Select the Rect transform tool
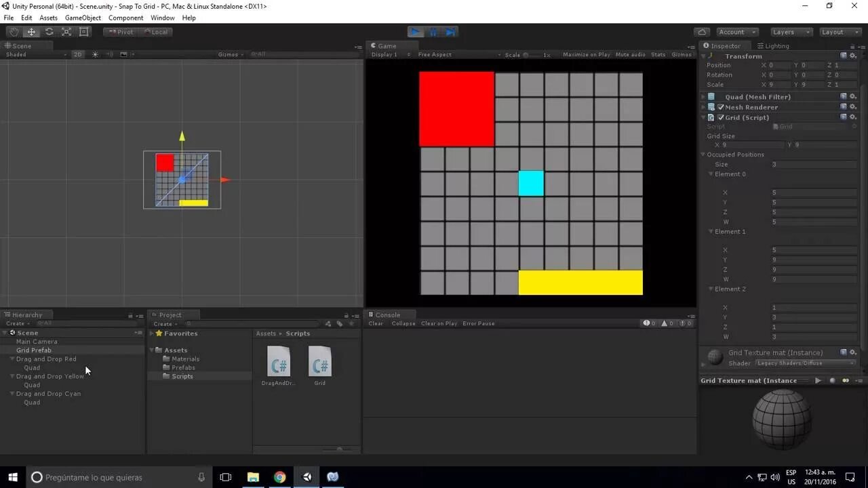This screenshot has width=868, height=488. (82, 32)
